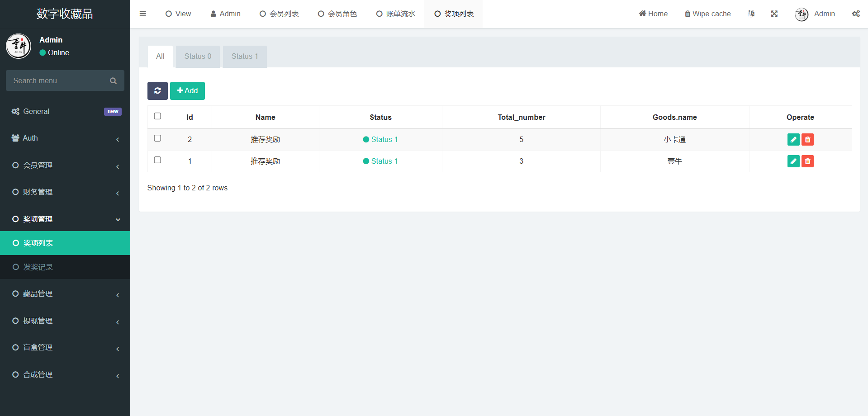Expand the Auth sidebar menu
This screenshot has width=868, height=416.
(x=65, y=138)
